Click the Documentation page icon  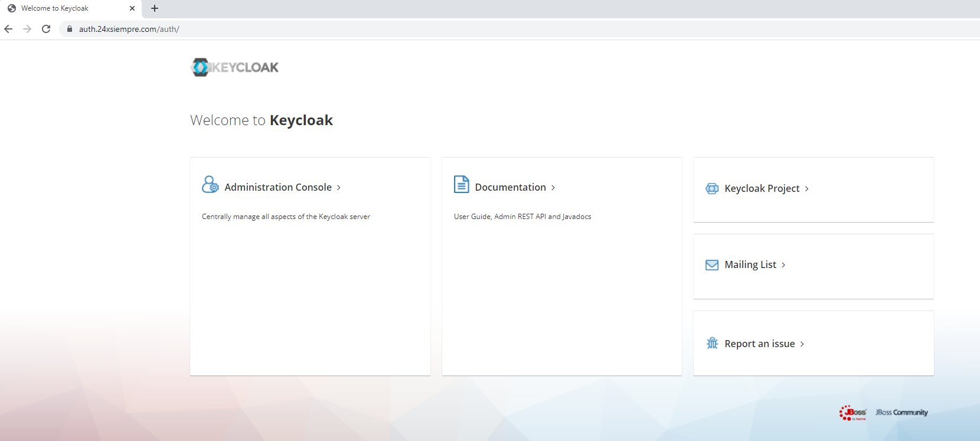point(462,184)
